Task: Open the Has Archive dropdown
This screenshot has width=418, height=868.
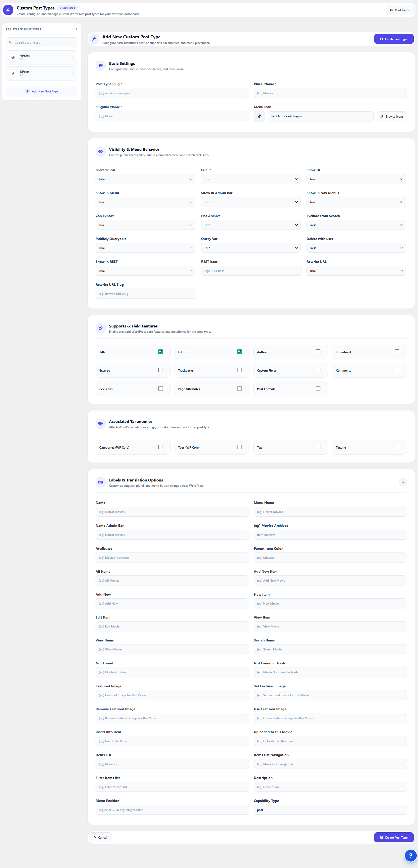Action: coord(251,225)
